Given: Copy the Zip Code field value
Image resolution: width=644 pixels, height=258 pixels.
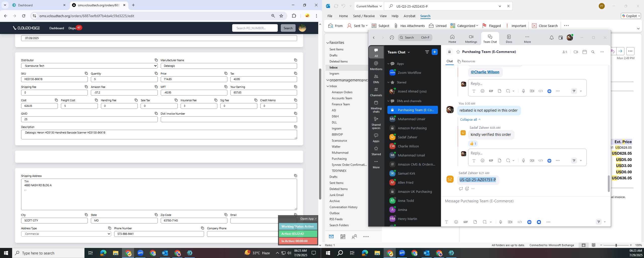Looking at the screenshot, I should [x=226, y=215].
